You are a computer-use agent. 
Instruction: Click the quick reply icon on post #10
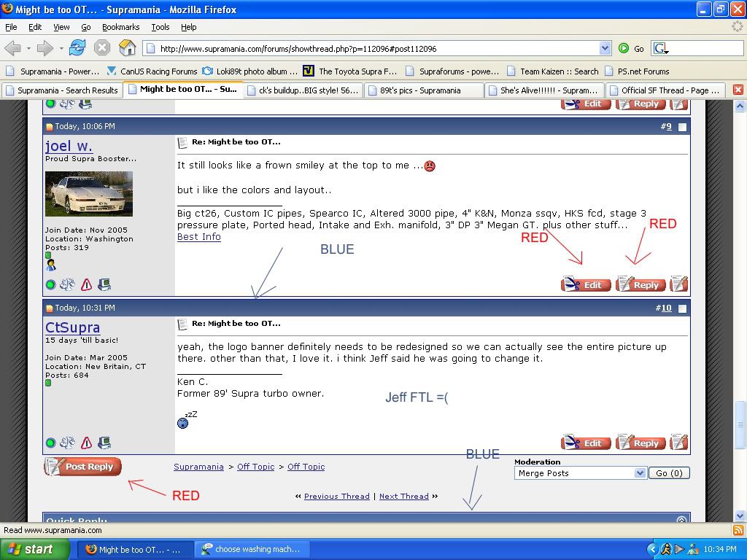click(x=679, y=443)
